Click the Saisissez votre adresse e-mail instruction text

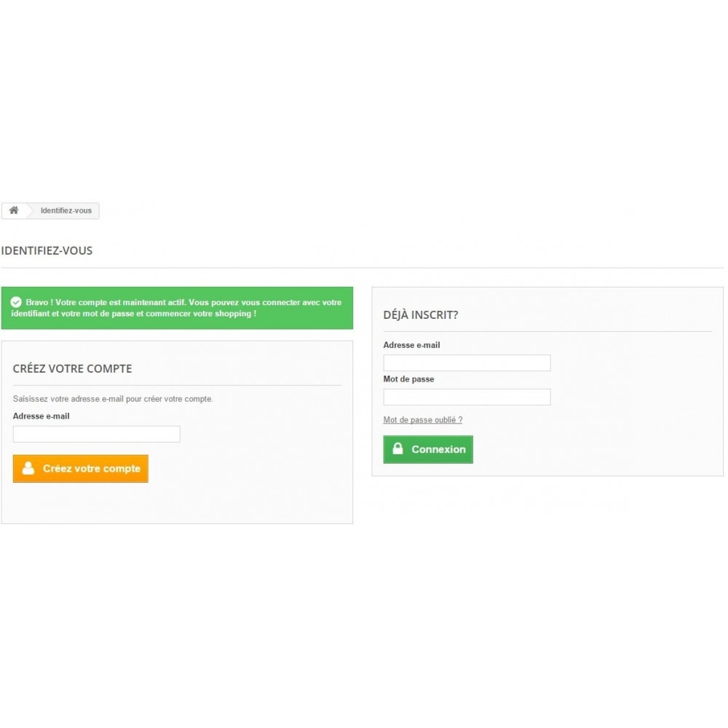click(x=113, y=399)
